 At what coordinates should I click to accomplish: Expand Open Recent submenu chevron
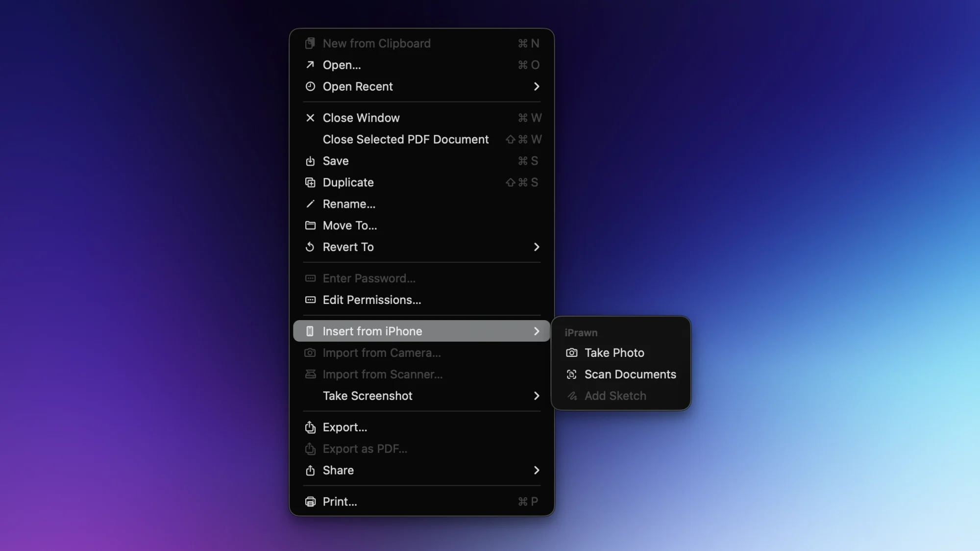(x=537, y=86)
